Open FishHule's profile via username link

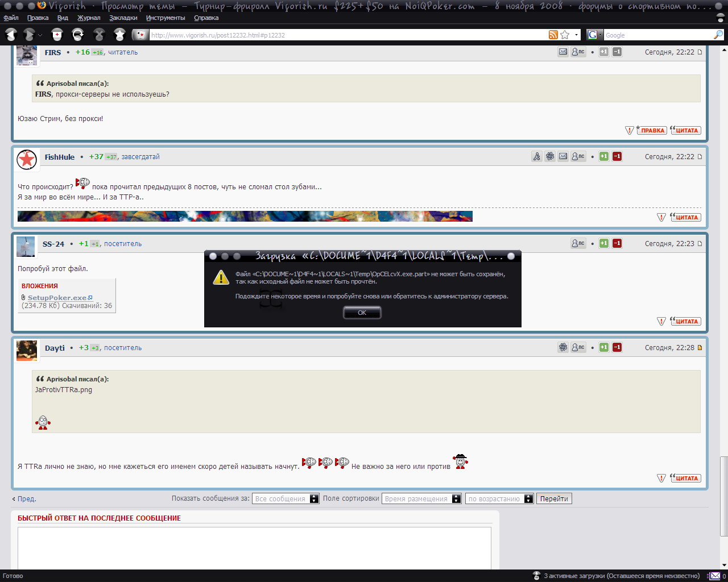click(x=60, y=157)
